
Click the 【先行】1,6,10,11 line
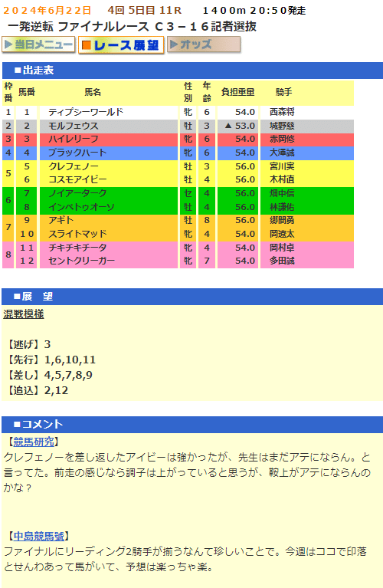coord(51,360)
